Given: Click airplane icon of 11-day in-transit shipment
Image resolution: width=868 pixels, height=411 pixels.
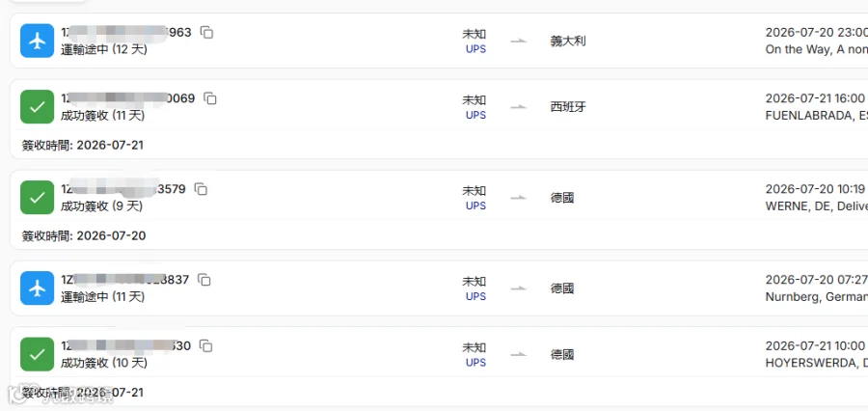Looking at the screenshot, I should pyautogui.click(x=37, y=288).
